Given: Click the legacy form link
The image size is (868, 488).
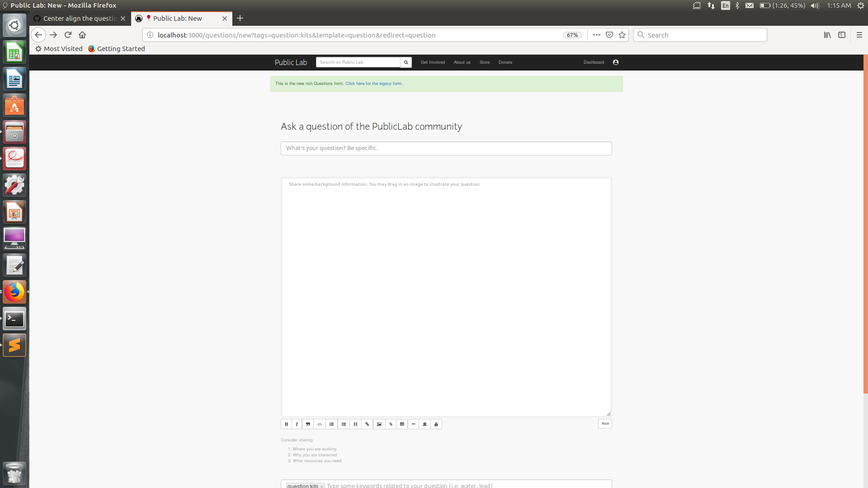Looking at the screenshot, I should coord(373,84).
